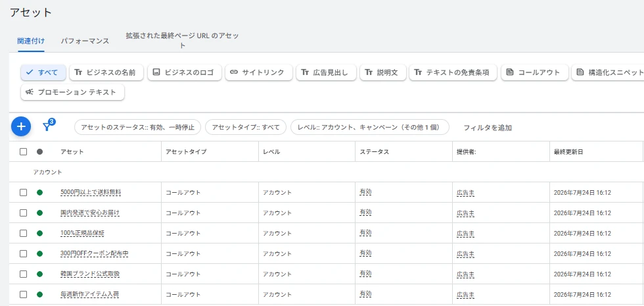Check the box for 5000円以上で送料無料 row
Viewport: 644px width, 306px height.
tap(24, 192)
